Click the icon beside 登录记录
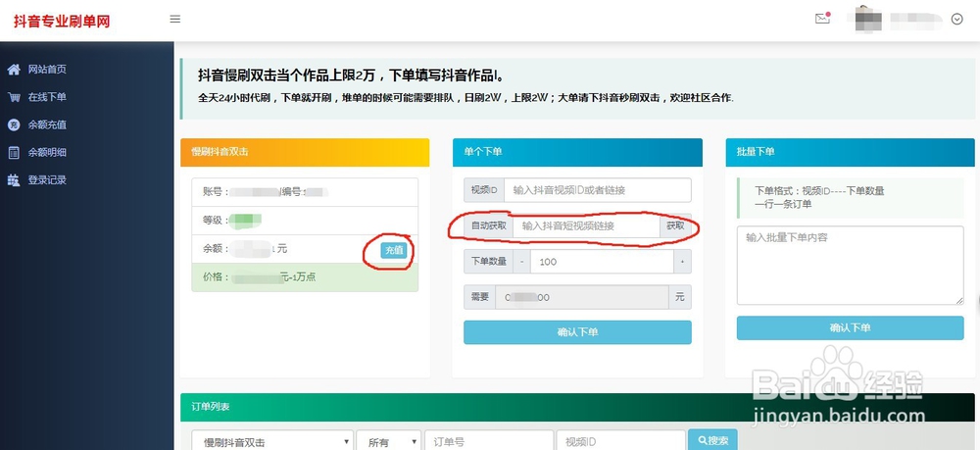 (x=13, y=180)
